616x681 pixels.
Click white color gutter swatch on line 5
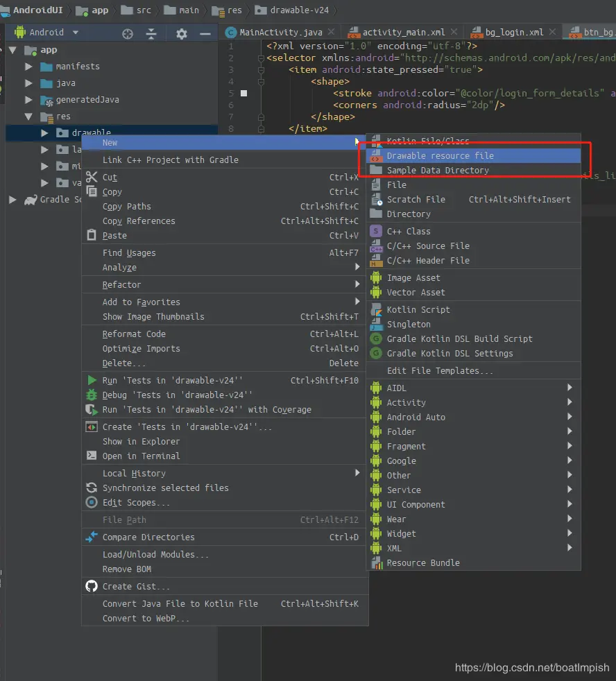[x=243, y=94]
